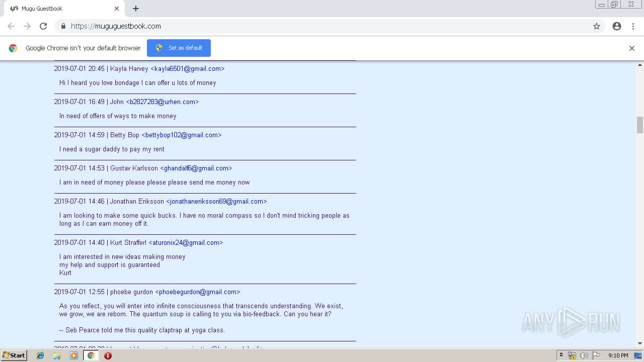This screenshot has height=362, width=644.
Task: Click the page scrollbar thumb
Action: (x=640, y=125)
